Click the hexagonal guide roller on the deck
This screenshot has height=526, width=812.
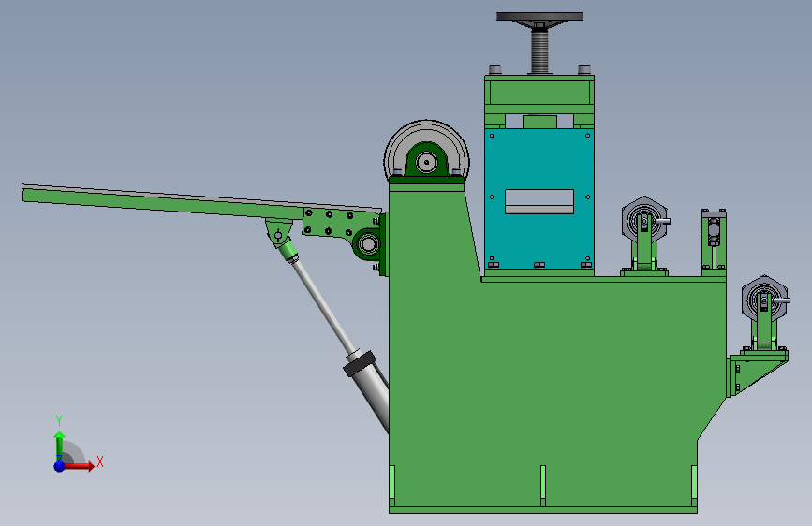(644, 222)
